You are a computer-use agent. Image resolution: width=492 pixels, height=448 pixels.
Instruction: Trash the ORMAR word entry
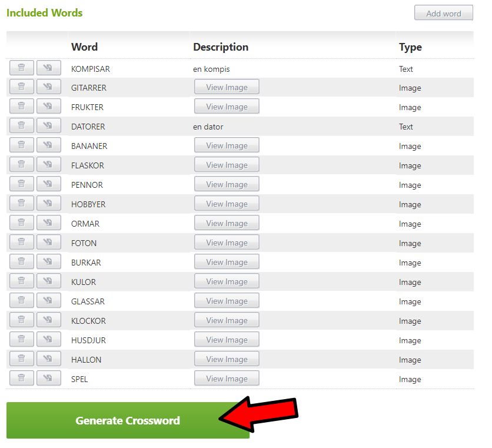pos(21,224)
